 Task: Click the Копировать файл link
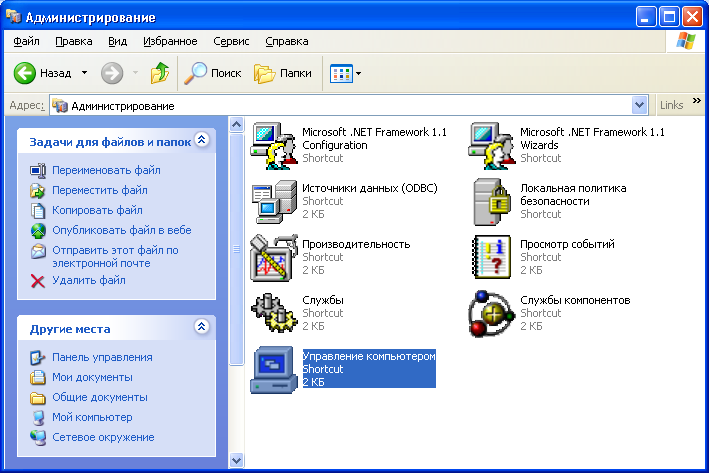point(97,210)
